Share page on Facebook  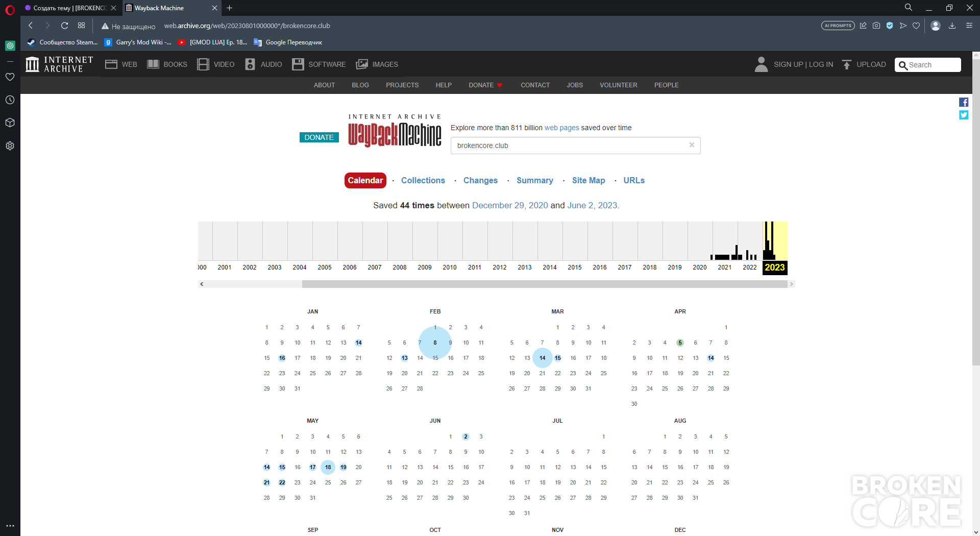pyautogui.click(x=964, y=102)
